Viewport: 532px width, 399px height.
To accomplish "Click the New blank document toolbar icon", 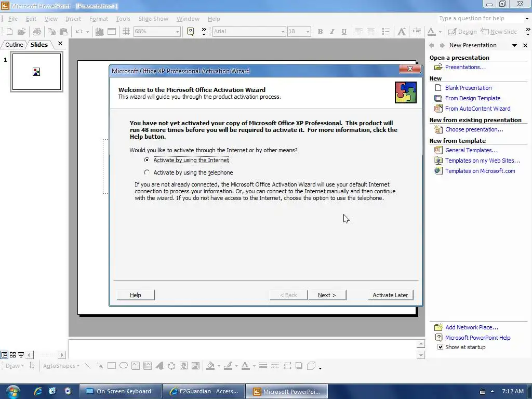I will [x=9, y=32].
